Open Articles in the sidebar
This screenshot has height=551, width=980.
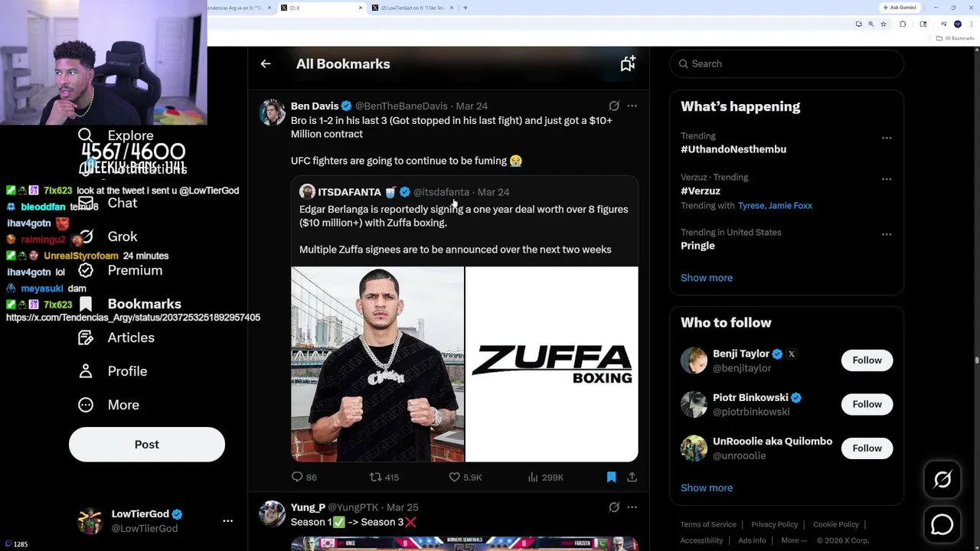click(x=116, y=337)
